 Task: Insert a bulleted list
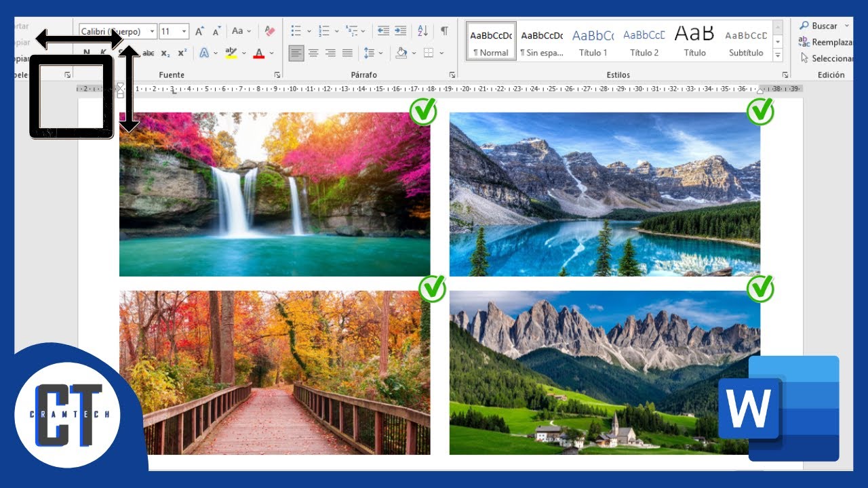coord(296,31)
